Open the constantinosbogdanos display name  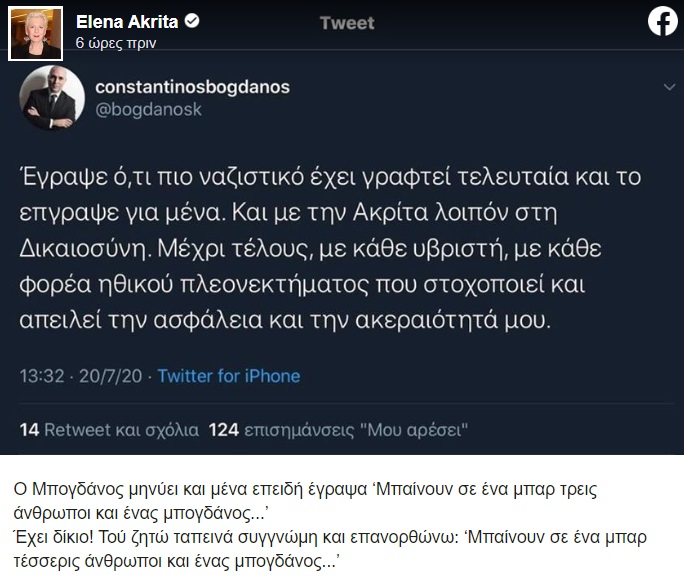[192, 87]
